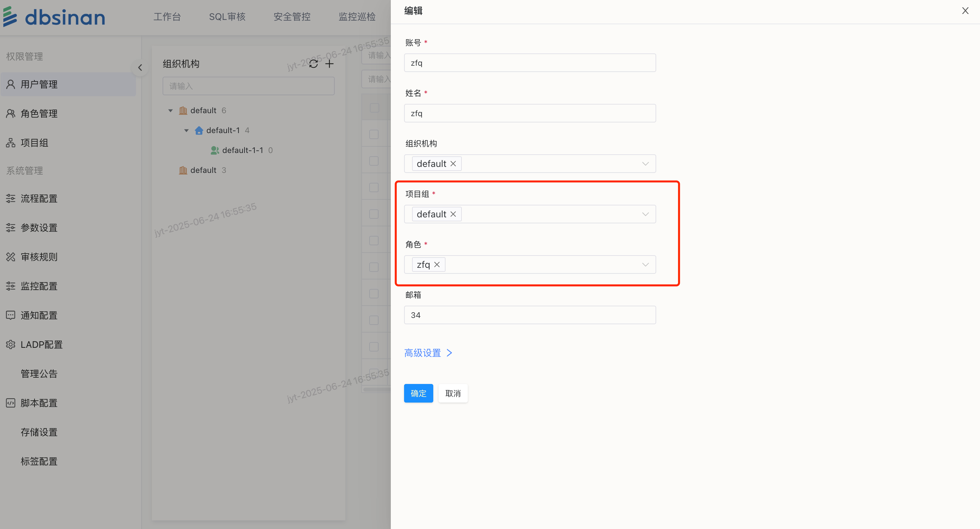The height and width of the screenshot is (529, 980).
Task: Remove the default tag in 项目组 field
Action: click(453, 214)
